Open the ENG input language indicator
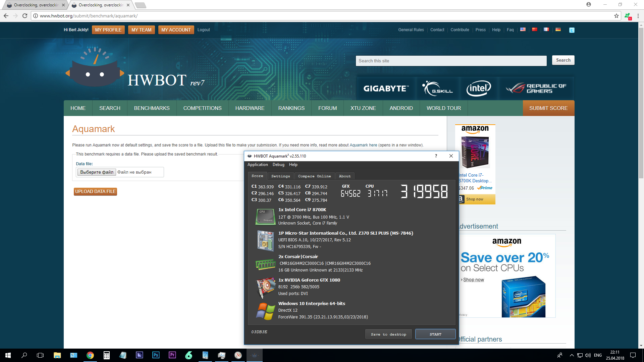This screenshot has height=362, width=644. pyautogui.click(x=598, y=355)
